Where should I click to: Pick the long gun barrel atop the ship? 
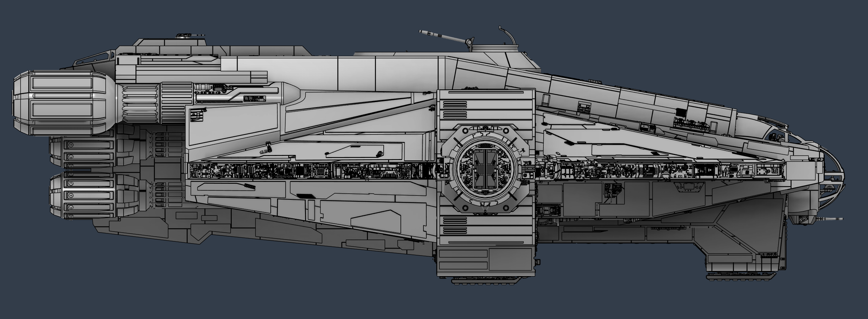point(445,37)
